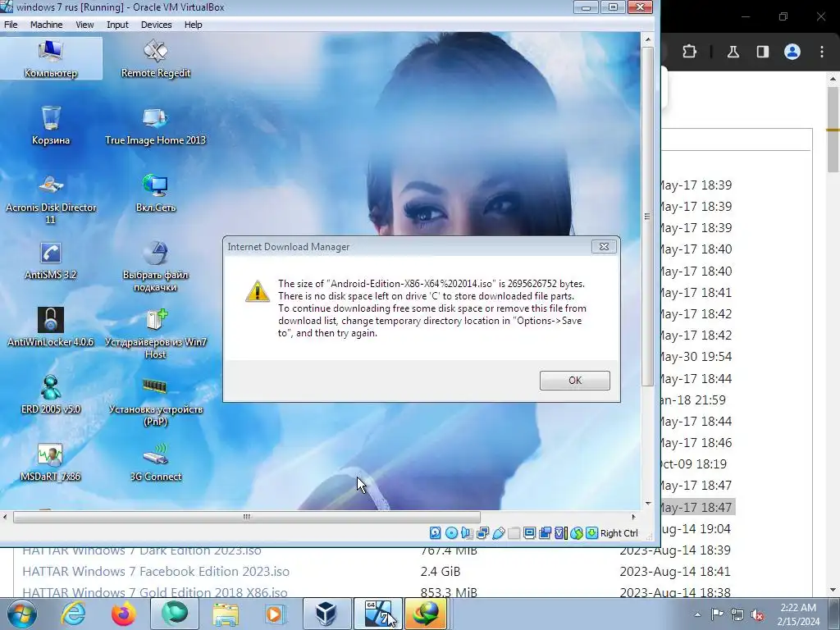840x630 pixels.
Task: Select the 3G Connect icon
Action: 155,463
